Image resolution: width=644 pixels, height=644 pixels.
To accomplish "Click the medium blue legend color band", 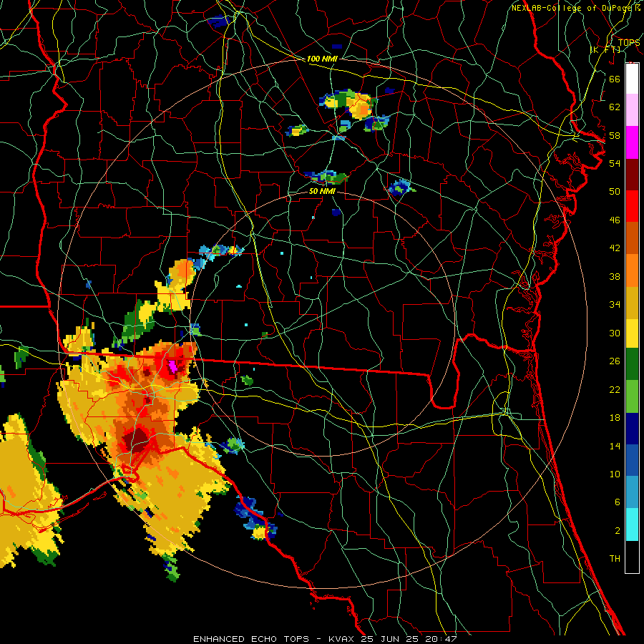I will click(x=632, y=460).
